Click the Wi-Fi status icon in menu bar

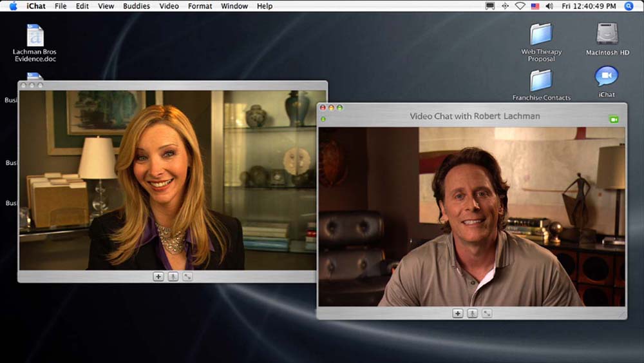[x=520, y=6]
